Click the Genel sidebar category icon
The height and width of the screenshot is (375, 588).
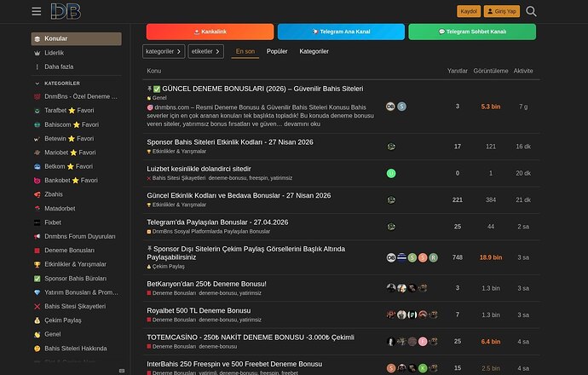pyautogui.click(x=37, y=334)
